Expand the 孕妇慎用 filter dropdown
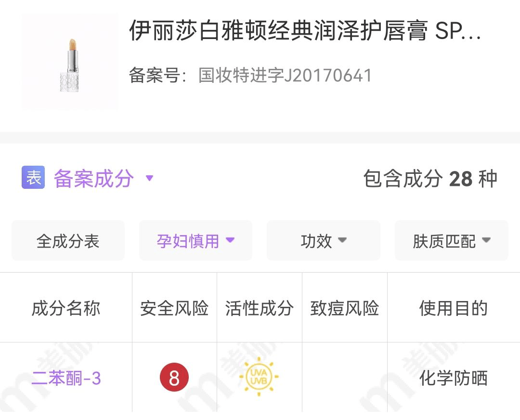The height and width of the screenshot is (420, 520). click(195, 241)
